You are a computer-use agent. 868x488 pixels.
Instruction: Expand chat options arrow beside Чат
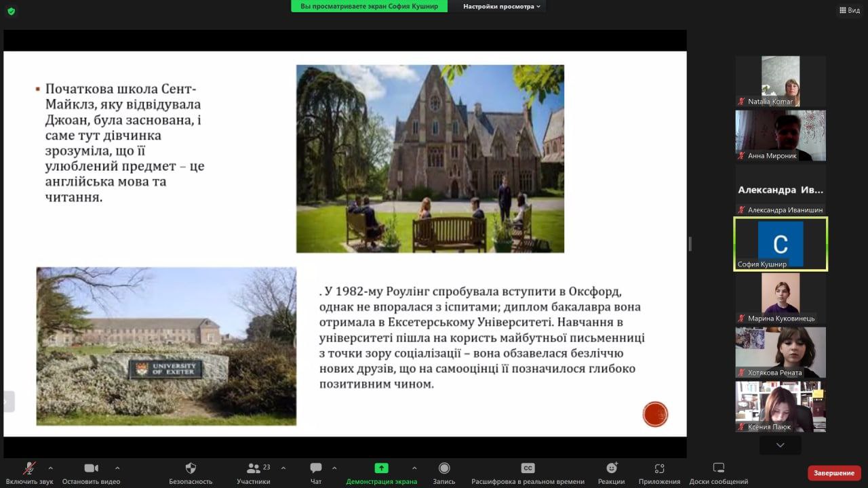tap(334, 468)
